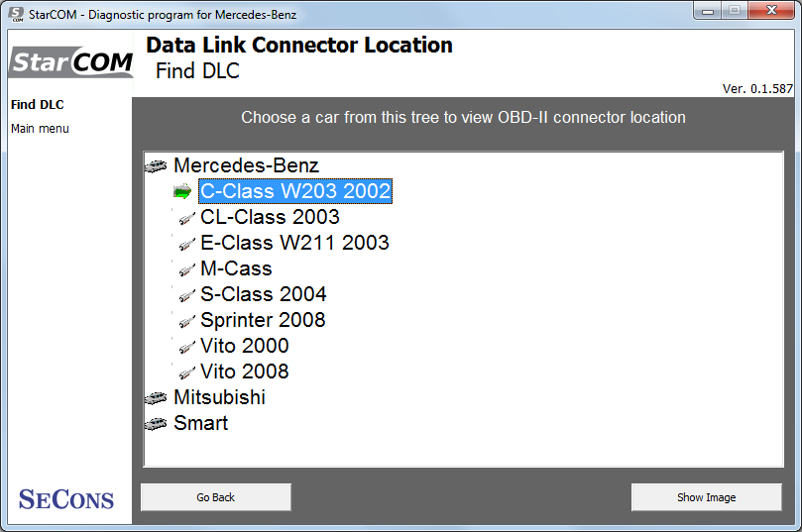Click the Mitsubishi car icon in tree
802x532 pixels.
pos(156,397)
